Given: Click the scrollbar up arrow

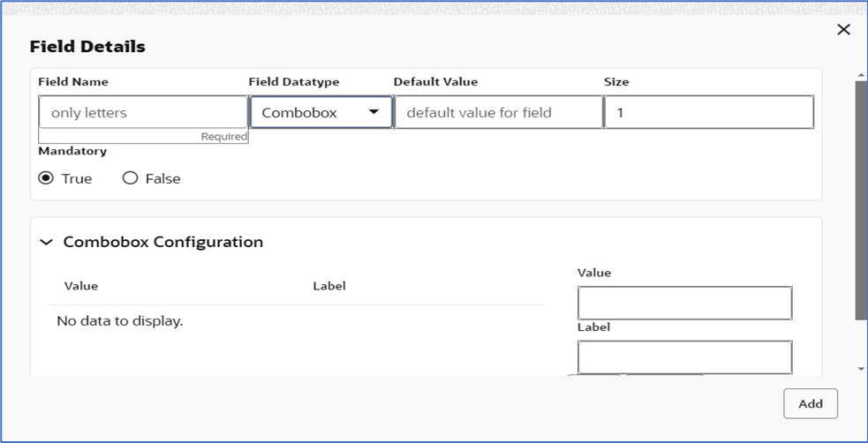Looking at the screenshot, I should tap(861, 76).
